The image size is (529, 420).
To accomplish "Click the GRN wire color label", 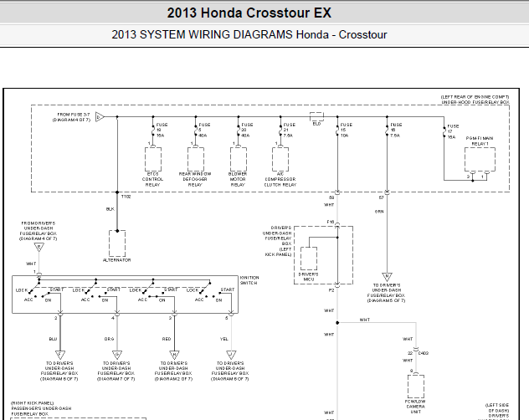I will 379,212.
